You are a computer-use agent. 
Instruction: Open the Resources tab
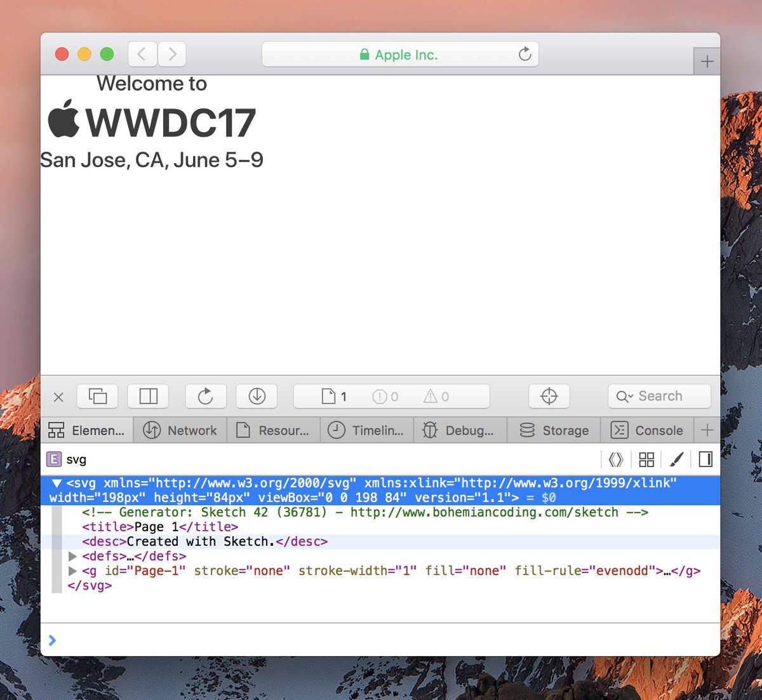pos(274,430)
